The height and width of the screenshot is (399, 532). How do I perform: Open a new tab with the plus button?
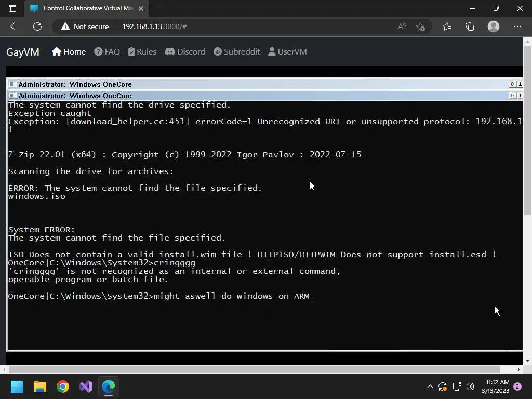158,8
